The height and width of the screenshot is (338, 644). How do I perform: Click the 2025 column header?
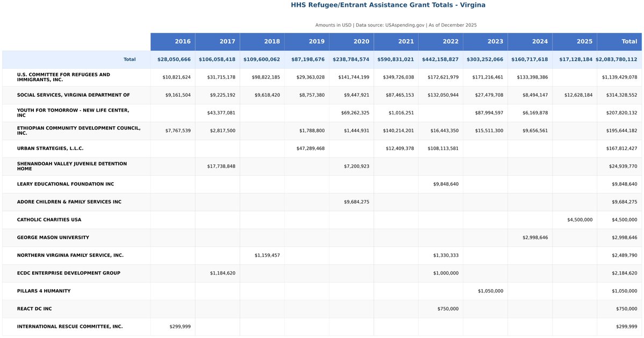point(575,41)
